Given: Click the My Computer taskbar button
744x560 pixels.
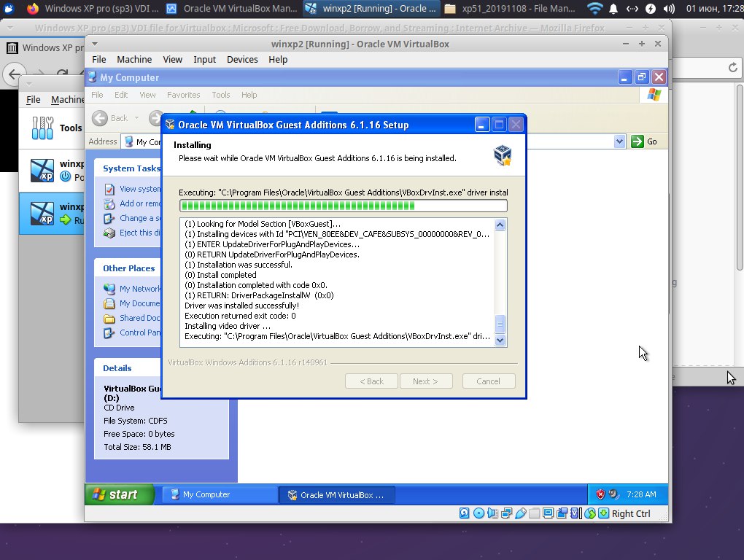Looking at the screenshot, I should pyautogui.click(x=220, y=494).
